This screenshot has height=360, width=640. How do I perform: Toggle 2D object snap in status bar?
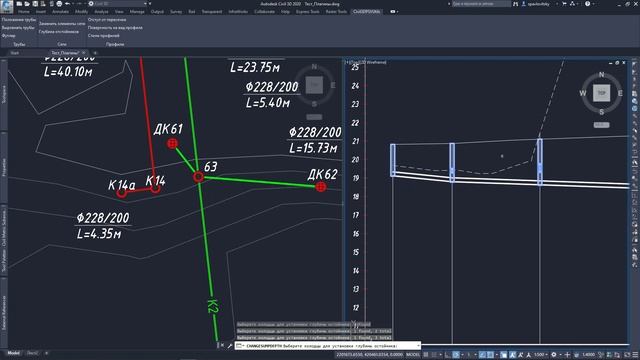[490, 355]
